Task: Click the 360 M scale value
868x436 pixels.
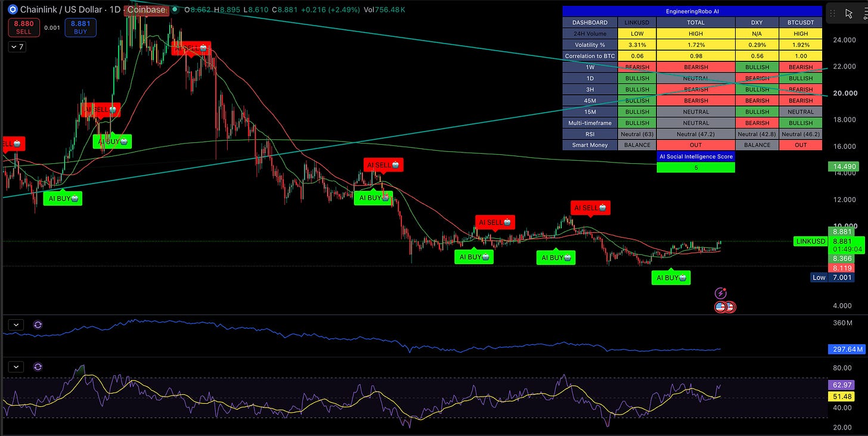Action: [x=842, y=323]
